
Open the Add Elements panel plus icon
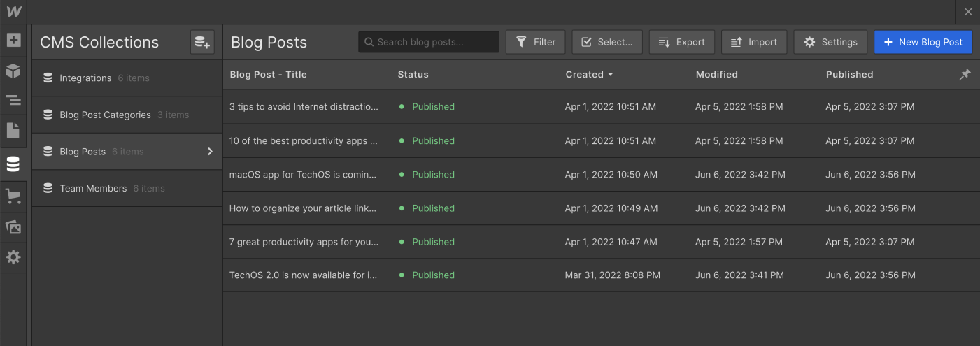[13, 40]
